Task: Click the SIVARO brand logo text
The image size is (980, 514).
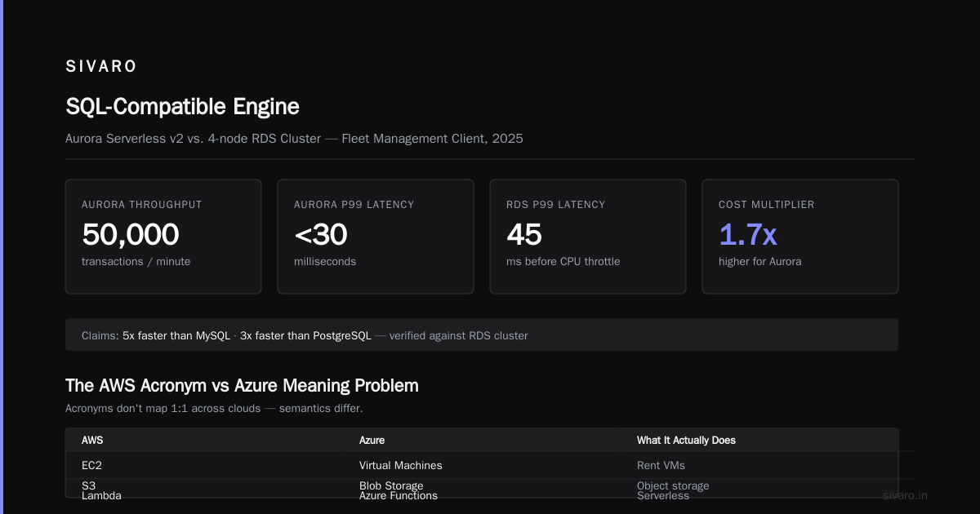Action: coord(101,67)
